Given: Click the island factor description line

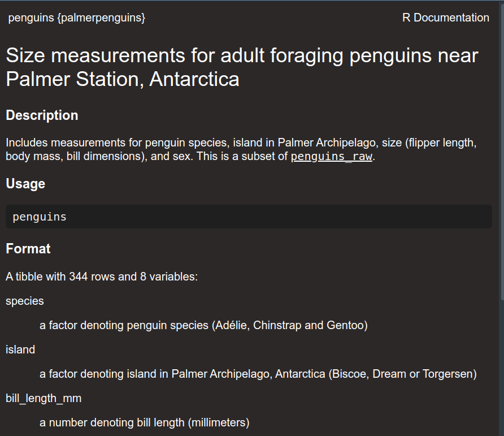Looking at the screenshot, I should click(x=258, y=374).
